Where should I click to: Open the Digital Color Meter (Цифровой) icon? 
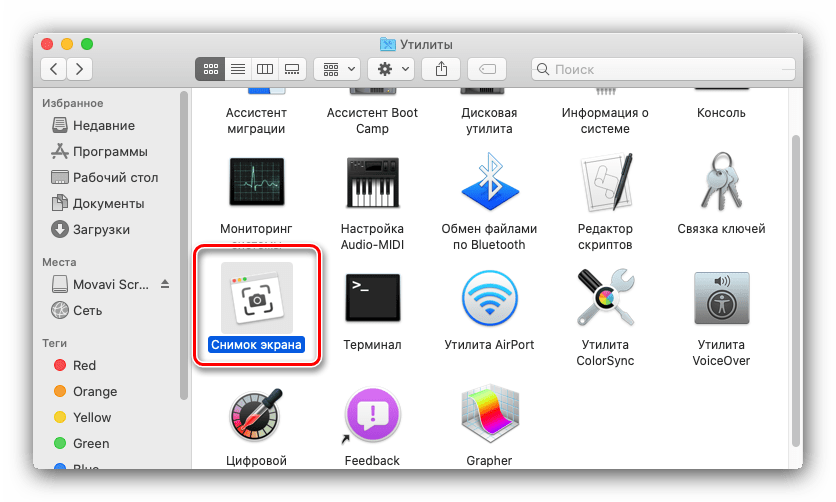[256, 416]
